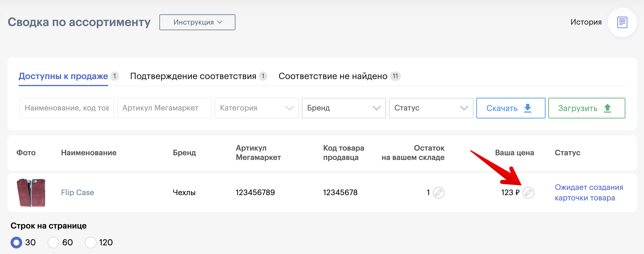The height and width of the screenshot is (254, 644).
Task: Click the История label
Action: click(x=586, y=22)
